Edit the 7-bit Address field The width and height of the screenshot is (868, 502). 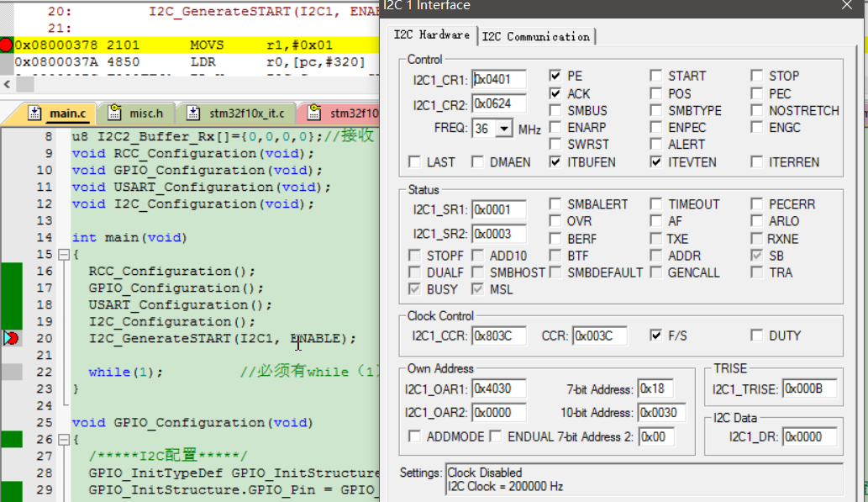coord(655,388)
